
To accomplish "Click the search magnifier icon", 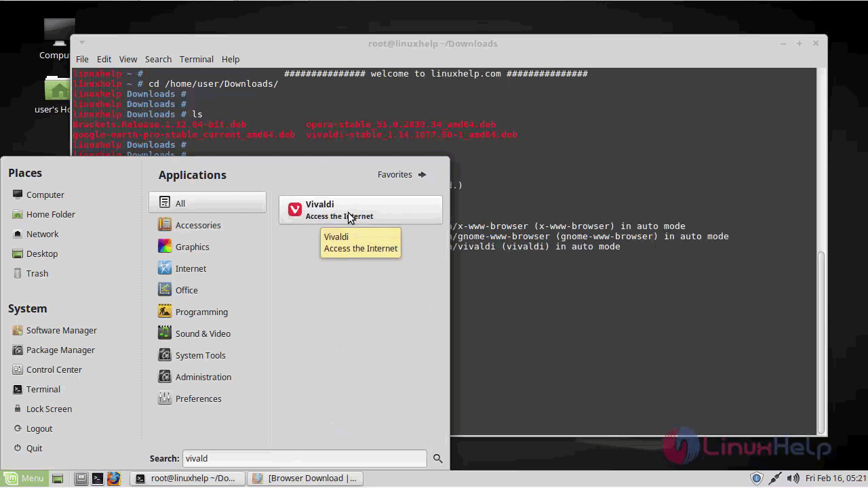I will (x=438, y=459).
